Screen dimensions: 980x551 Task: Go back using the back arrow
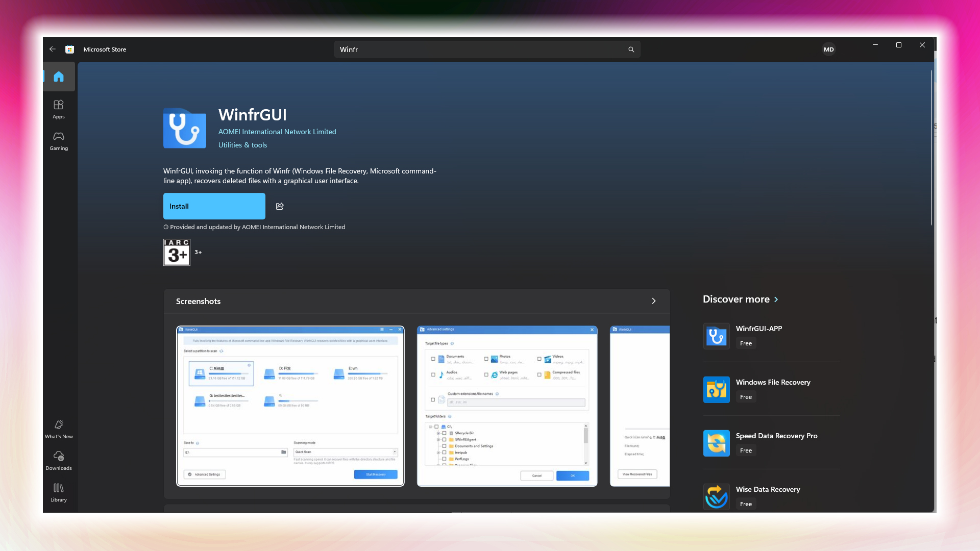tap(53, 49)
